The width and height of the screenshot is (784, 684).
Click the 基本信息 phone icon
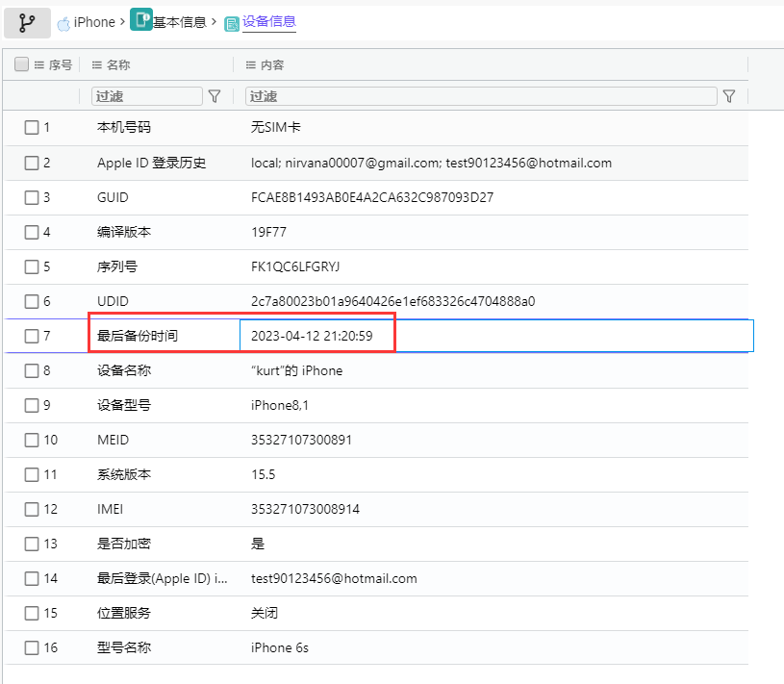[x=141, y=19]
